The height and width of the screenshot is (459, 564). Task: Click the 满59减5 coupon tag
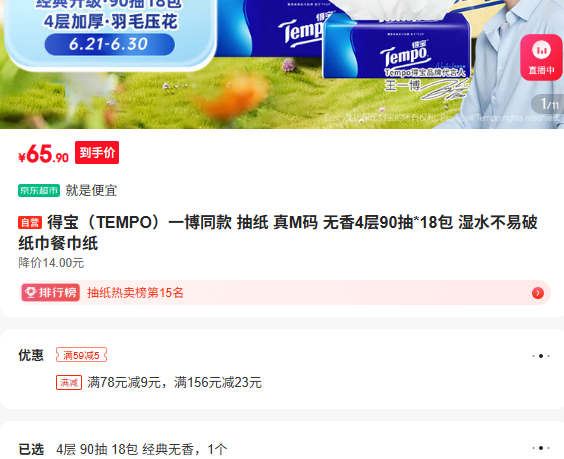click(81, 355)
